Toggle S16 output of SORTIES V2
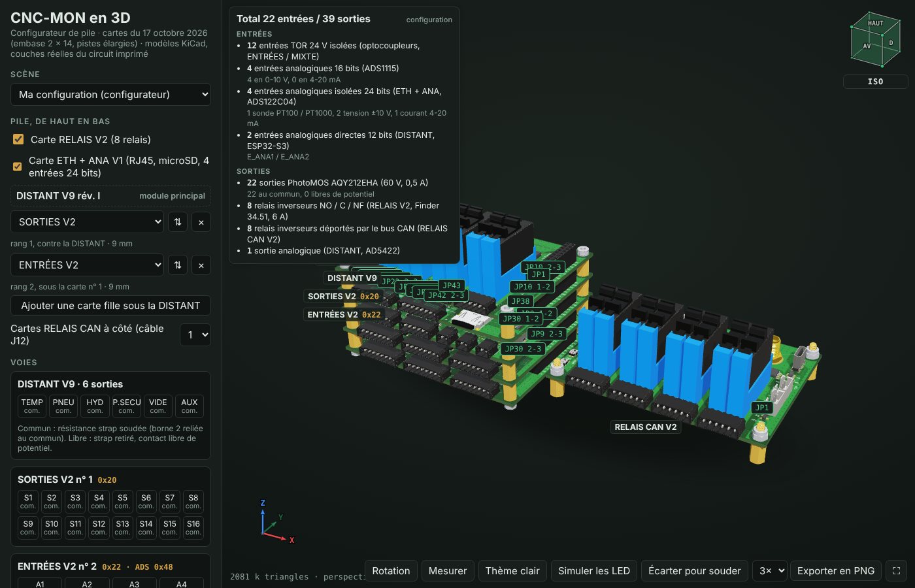 193,527
